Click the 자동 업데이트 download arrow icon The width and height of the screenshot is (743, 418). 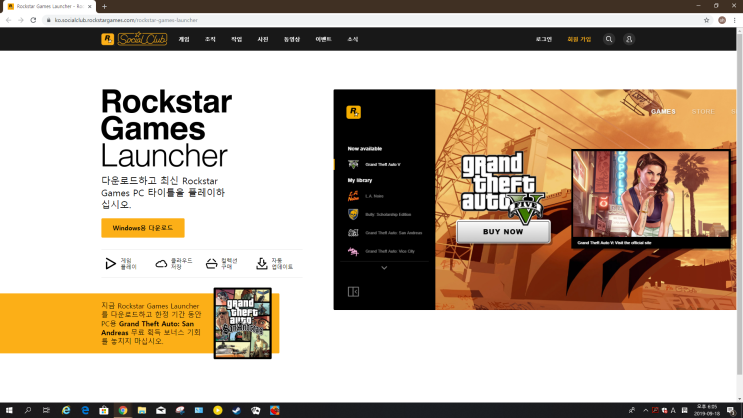[x=262, y=264]
